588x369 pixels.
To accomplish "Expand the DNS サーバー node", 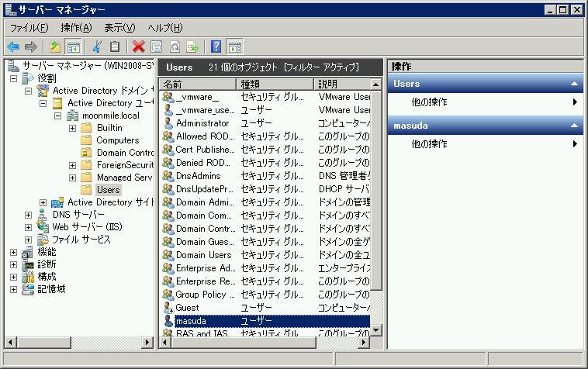I will tap(29, 215).
